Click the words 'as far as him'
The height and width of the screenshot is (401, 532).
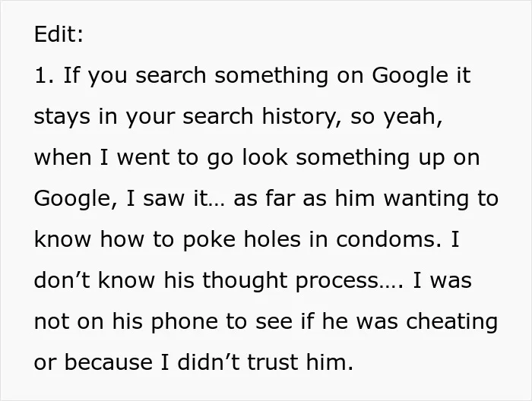click(x=304, y=198)
